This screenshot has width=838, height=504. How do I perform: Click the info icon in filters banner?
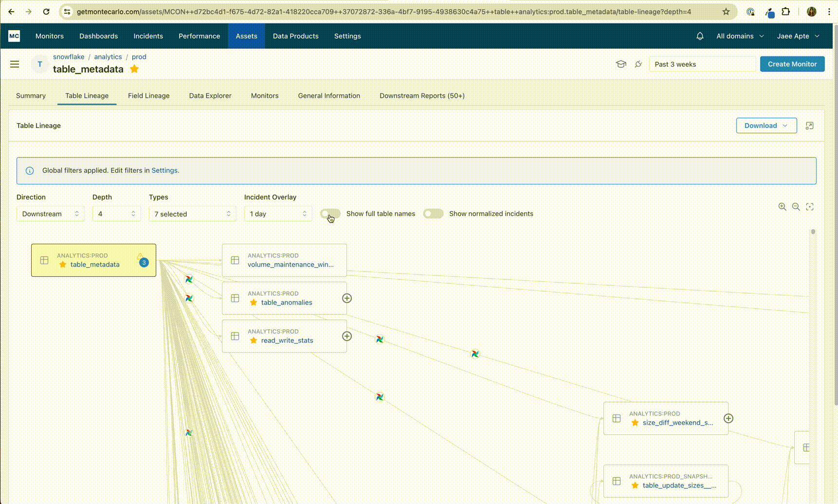point(30,171)
